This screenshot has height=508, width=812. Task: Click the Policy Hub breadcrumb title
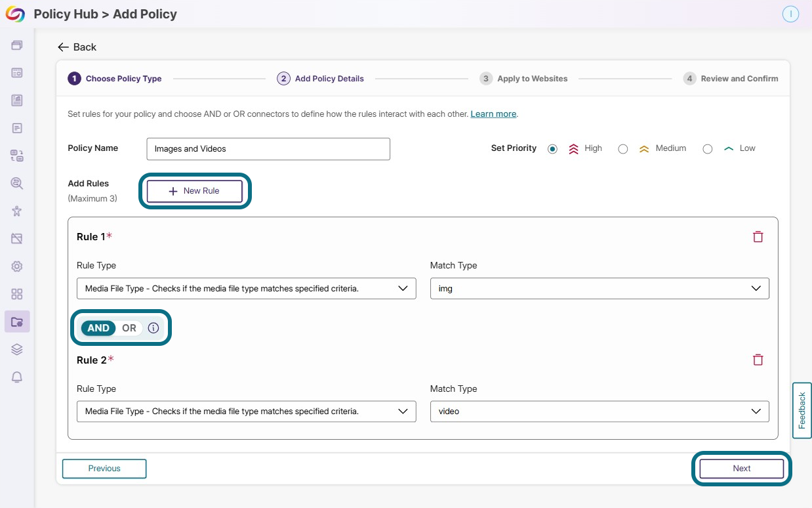coord(66,14)
